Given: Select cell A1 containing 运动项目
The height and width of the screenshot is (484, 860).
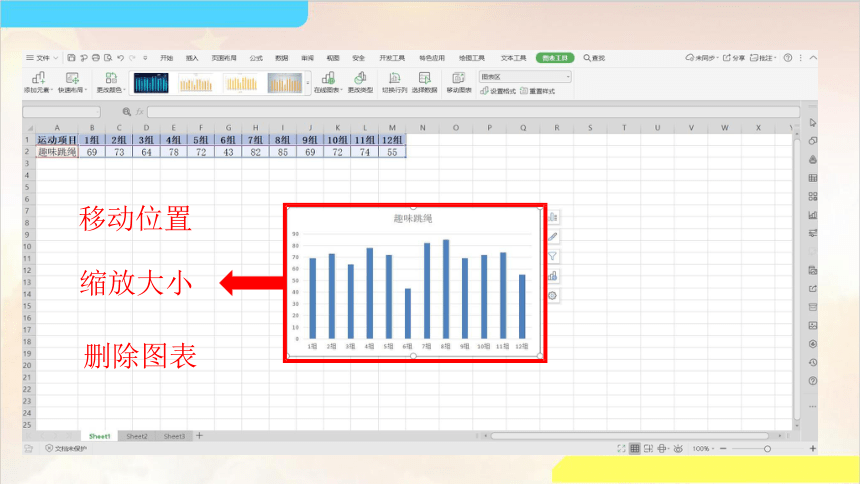Looking at the screenshot, I should pyautogui.click(x=57, y=140).
